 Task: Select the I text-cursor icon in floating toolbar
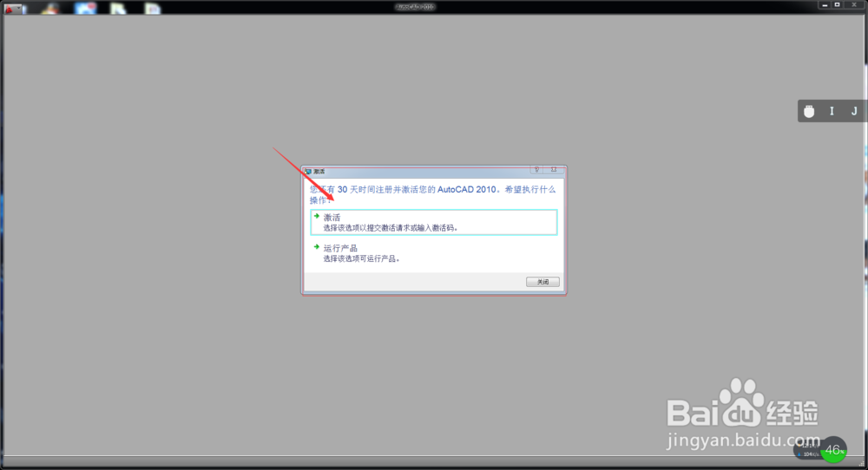[832, 111]
